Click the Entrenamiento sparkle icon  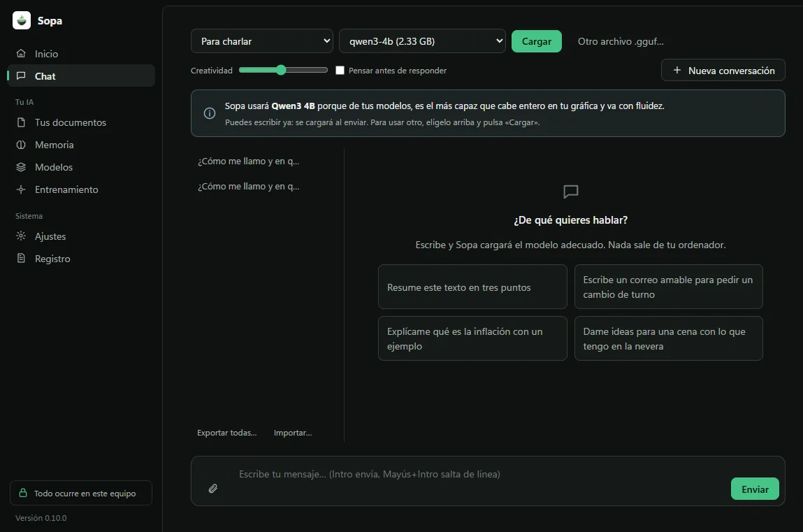click(x=21, y=189)
